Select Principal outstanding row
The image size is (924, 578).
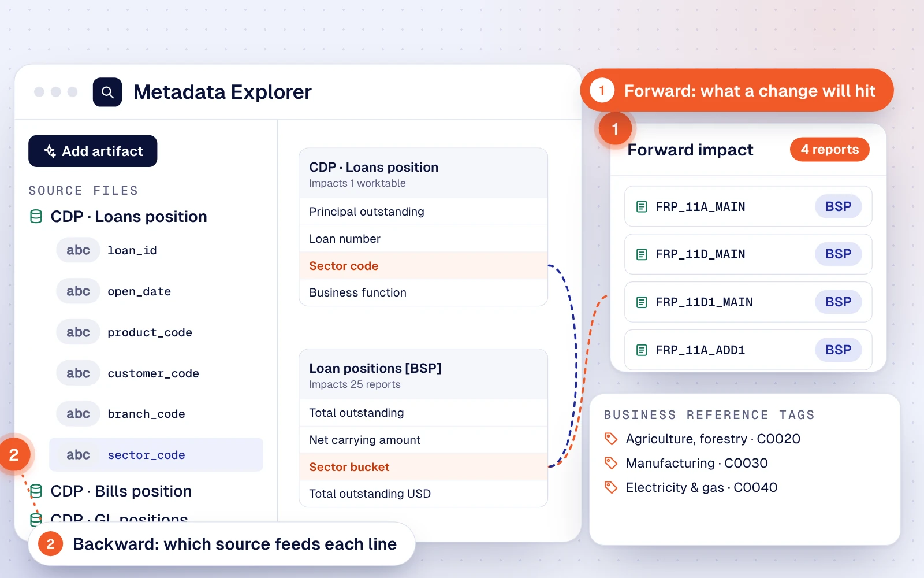point(423,212)
